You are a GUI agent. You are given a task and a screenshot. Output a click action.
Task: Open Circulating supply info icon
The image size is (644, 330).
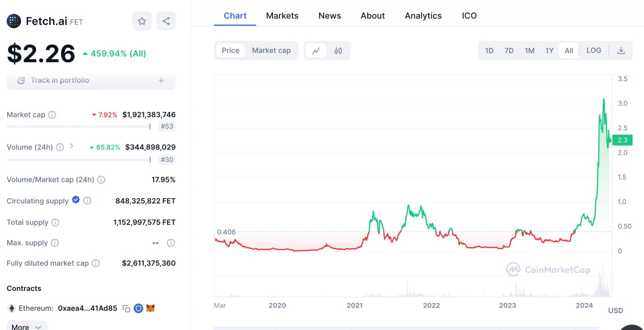click(87, 201)
